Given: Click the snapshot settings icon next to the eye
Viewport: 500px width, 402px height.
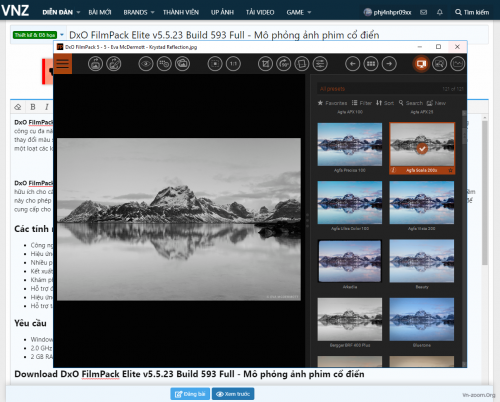Looking at the screenshot, I should click(164, 64).
